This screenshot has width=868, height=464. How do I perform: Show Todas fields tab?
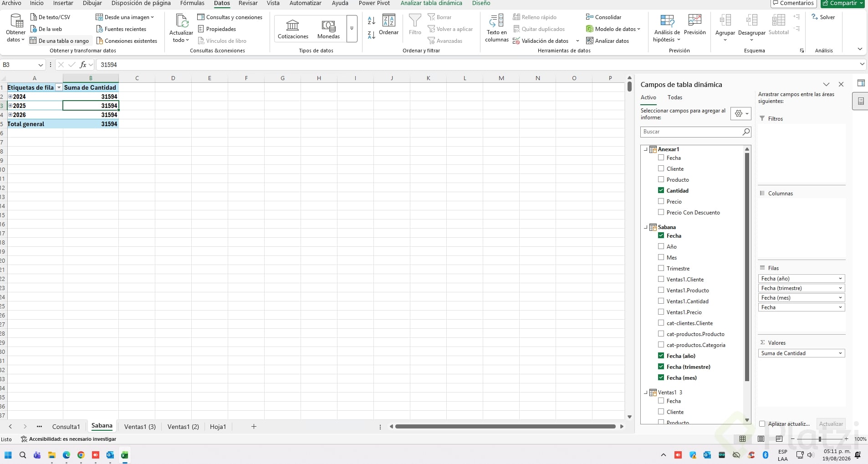pos(675,97)
